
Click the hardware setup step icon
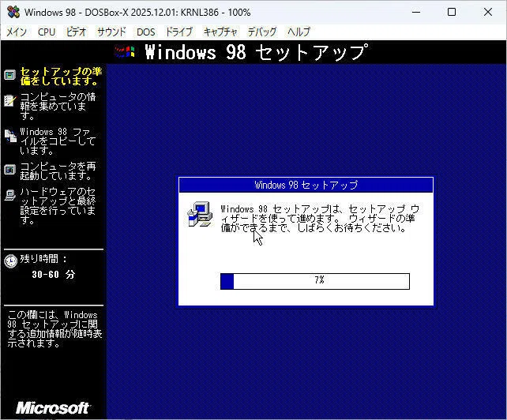click(10, 195)
